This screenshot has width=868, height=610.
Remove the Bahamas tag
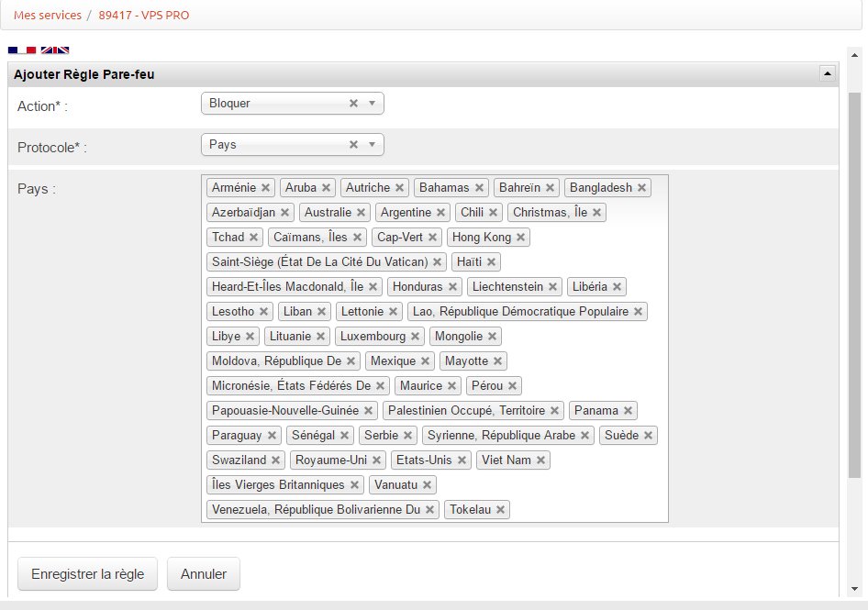pyautogui.click(x=479, y=188)
